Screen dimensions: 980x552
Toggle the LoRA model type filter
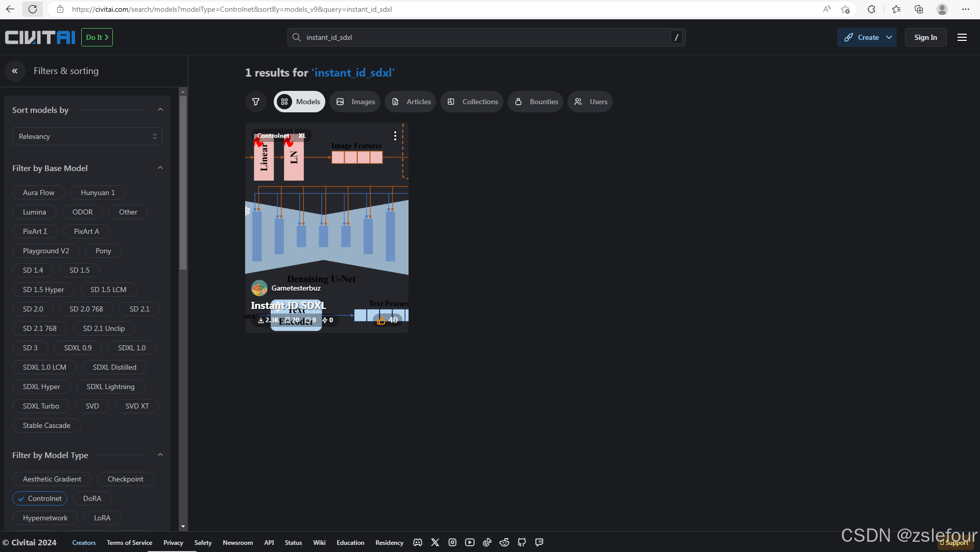point(102,518)
